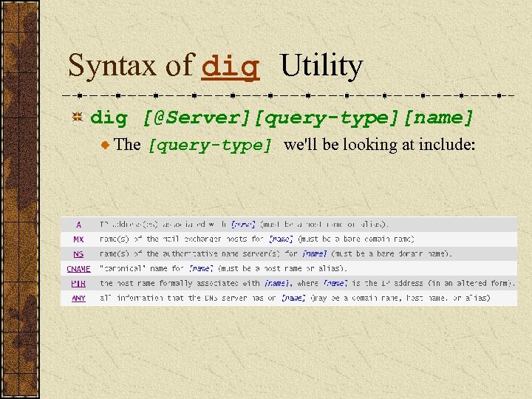This screenshot has width=532, height=399.
Task: Click the MX row mail exchanger description
Action: pos(257,239)
